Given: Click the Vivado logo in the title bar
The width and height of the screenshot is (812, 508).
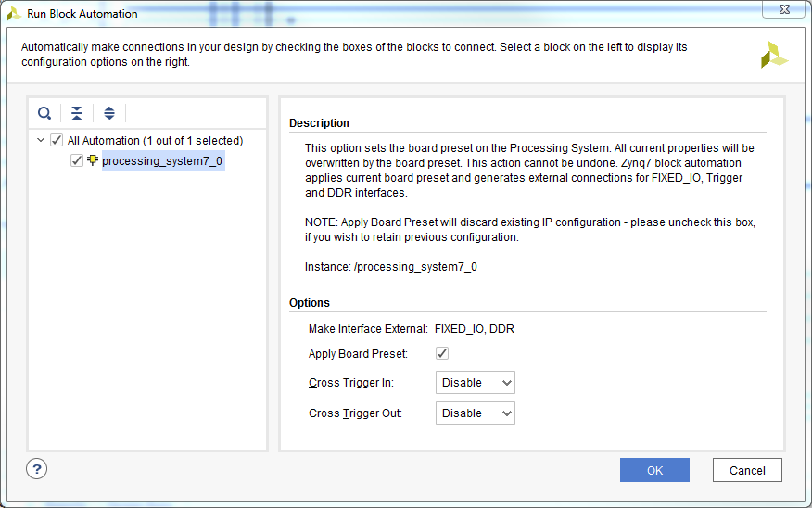Looking at the screenshot, I should (x=14, y=14).
